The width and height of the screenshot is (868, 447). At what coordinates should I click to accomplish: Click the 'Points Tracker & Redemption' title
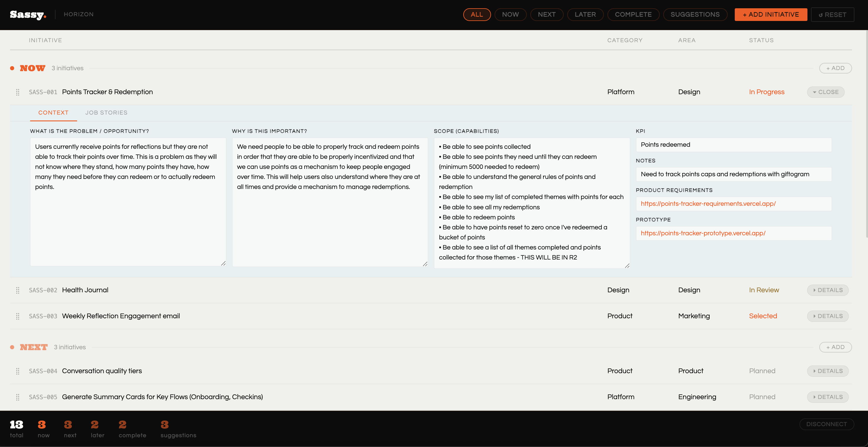tap(107, 92)
